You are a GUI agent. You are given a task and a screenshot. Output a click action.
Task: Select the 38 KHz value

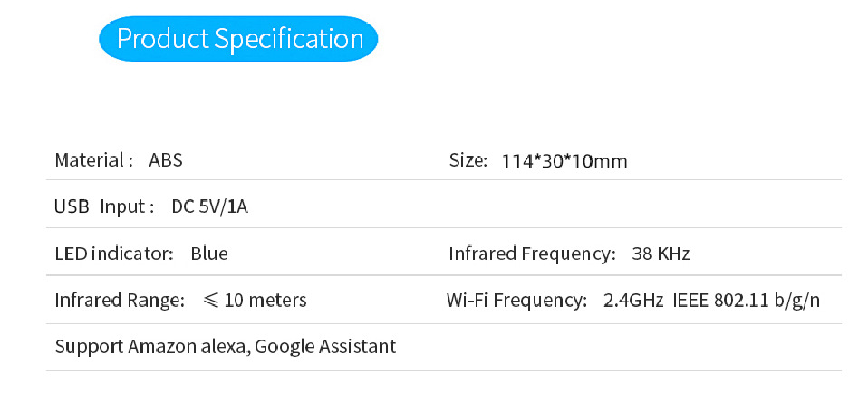point(661,254)
